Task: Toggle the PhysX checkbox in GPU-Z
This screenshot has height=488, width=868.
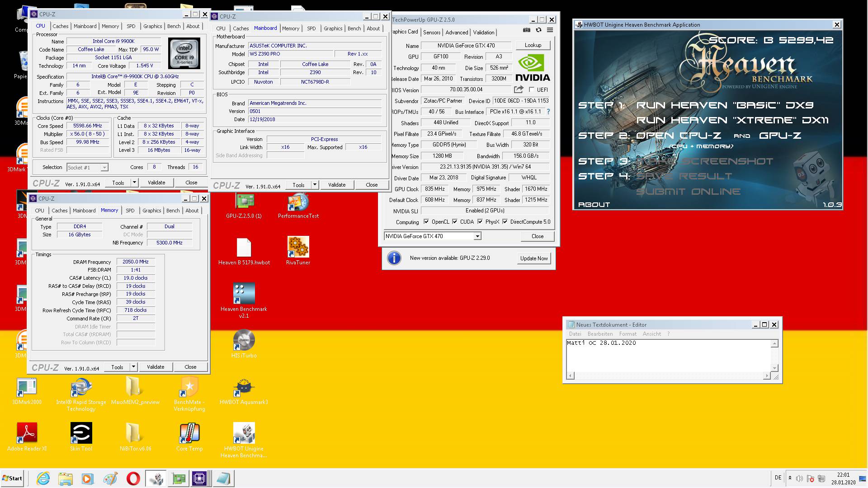Action: (480, 222)
